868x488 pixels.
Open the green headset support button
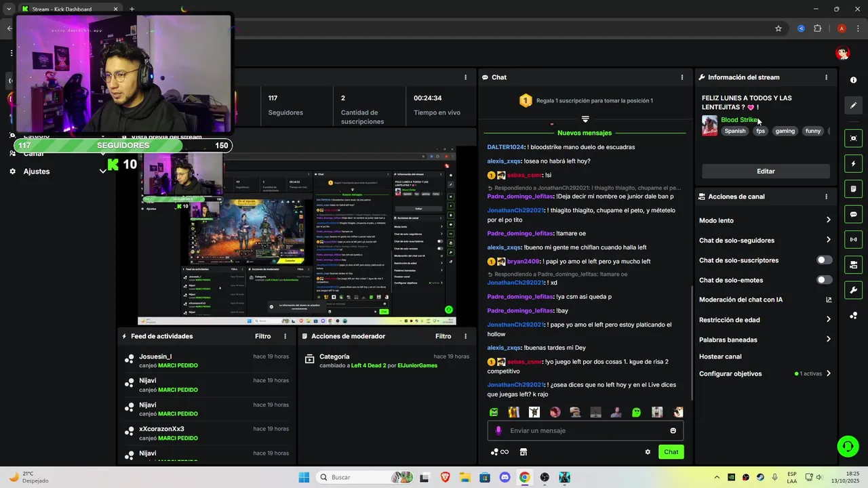tap(848, 446)
